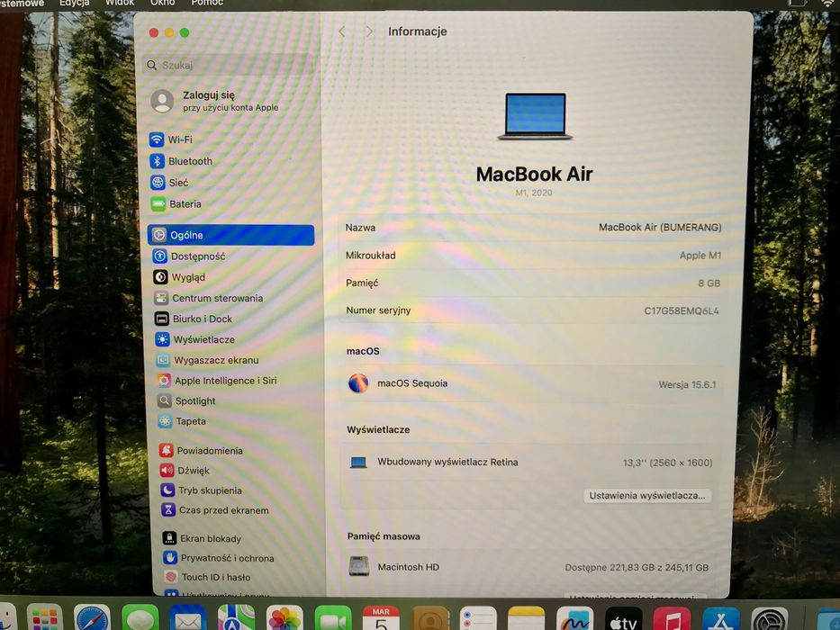840x630 pixels.
Task: Open Maps app in the Dock
Action: click(236, 619)
